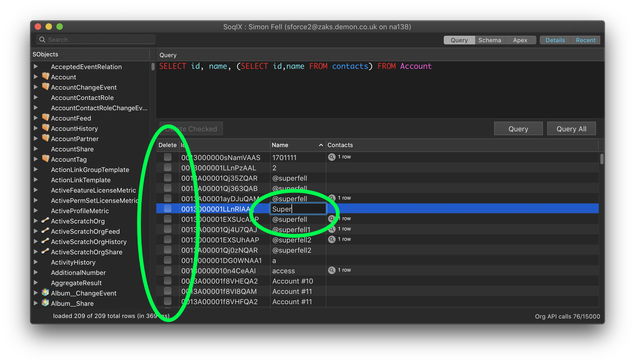Click the Name cell showing access

coord(283,270)
